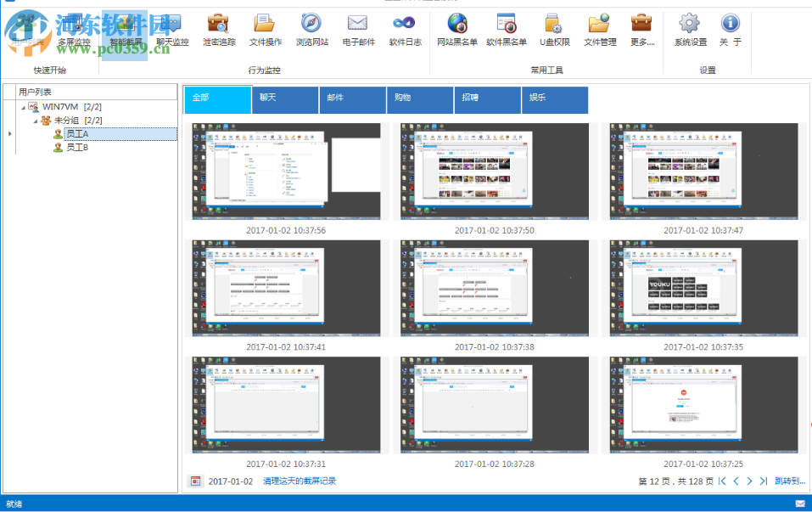Viewport: 812px width, 512px height.
Task: Switch to the 招聘 recruitment tab
Action: (487, 99)
